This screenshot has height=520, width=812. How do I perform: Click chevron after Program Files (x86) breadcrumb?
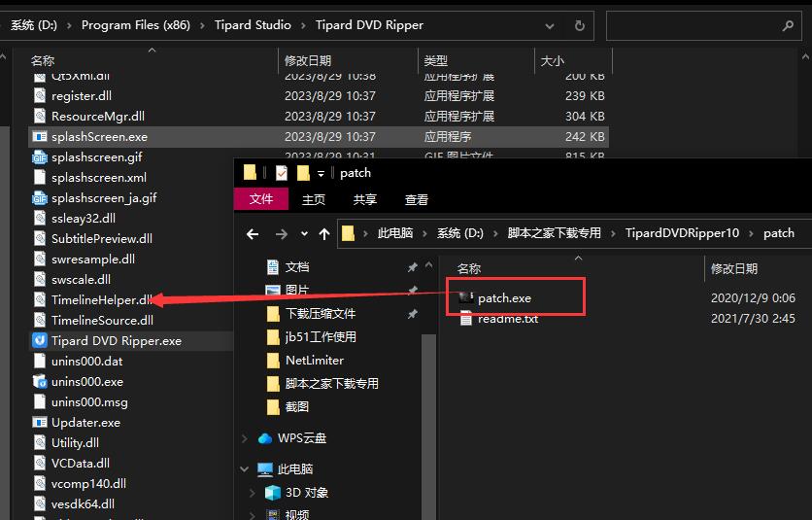[202, 25]
